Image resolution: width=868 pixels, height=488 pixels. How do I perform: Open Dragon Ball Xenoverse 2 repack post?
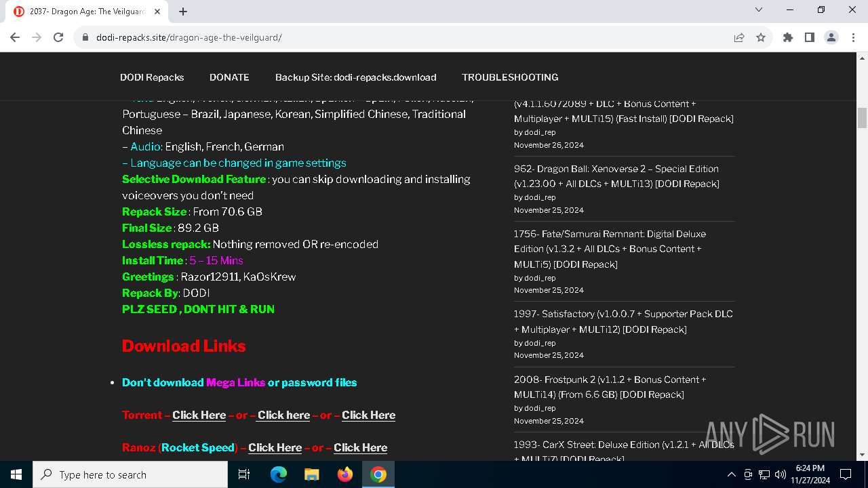coord(616,176)
